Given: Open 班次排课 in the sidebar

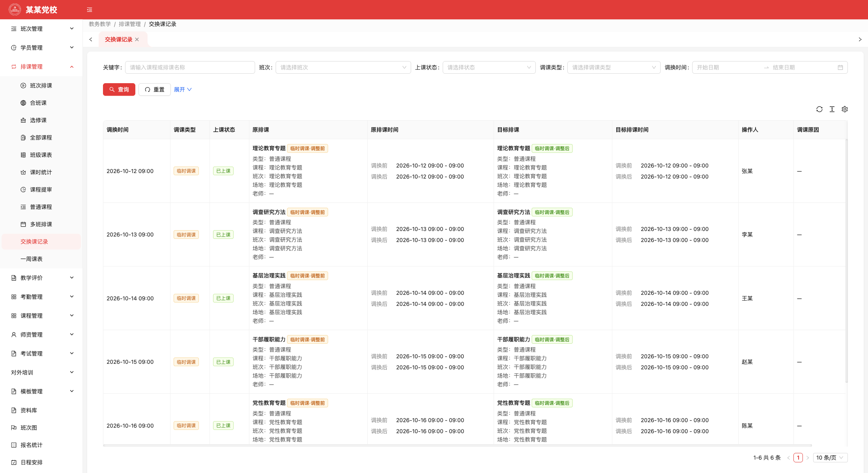Looking at the screenshot, I should [41, 86].
